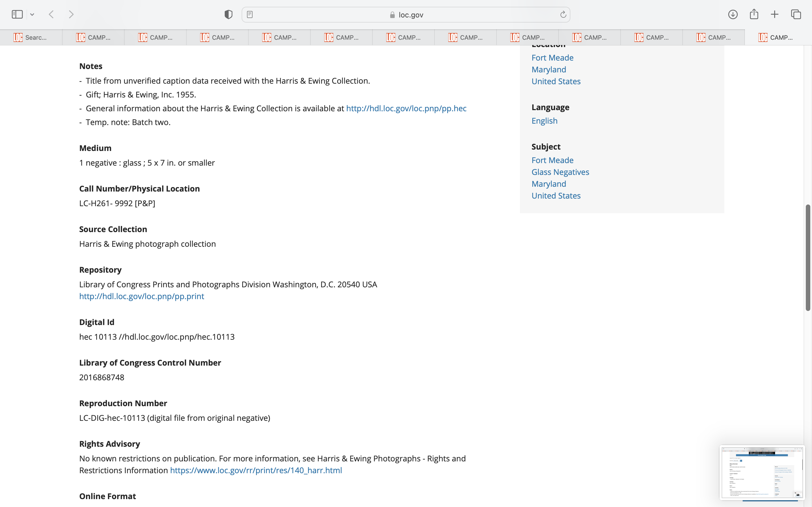Click the forward navigation arrow
This screenshot has width=812, height=507.
(71, 14)
